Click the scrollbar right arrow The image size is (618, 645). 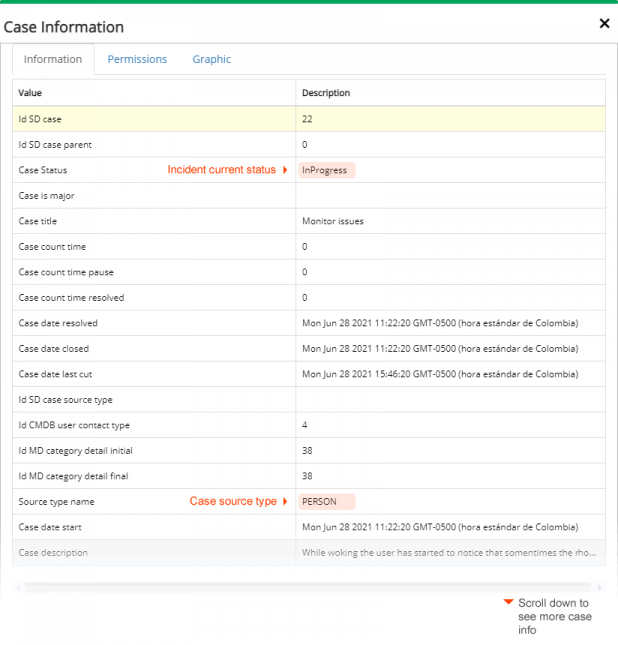pos(599,587)
